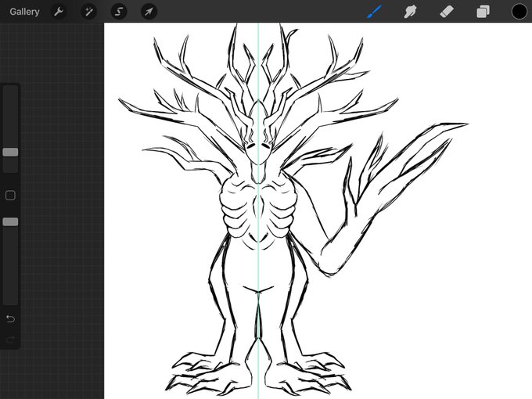Activate the Transform arrow tool
The width and height of the screenshot is (532, 399).
149,12
